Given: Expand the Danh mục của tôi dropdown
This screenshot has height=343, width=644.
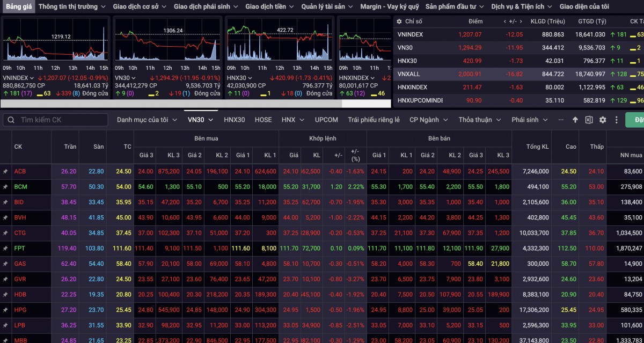Looking at the screenshot, I should point(147,120).
